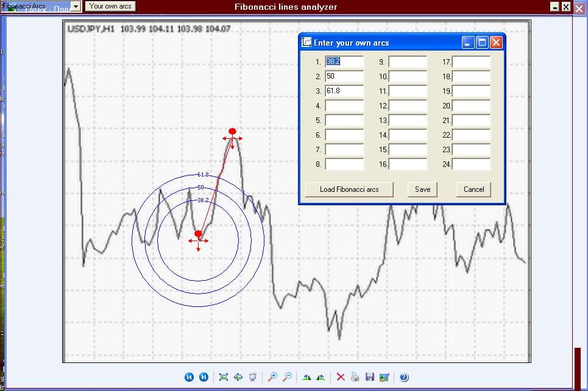The image size is (588, 391).
Task: Click the zoom in magnifier icon
Action: [x=273, y=377]
